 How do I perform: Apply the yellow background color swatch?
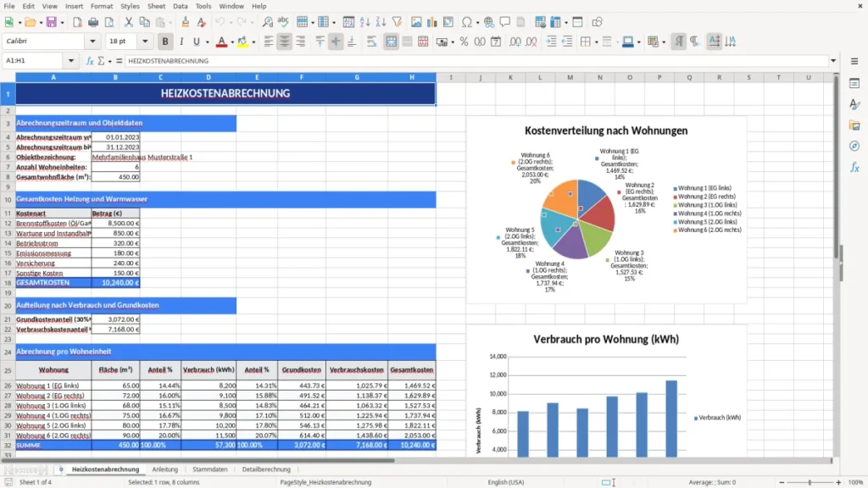pyautogui.click(x=242, y=42)
